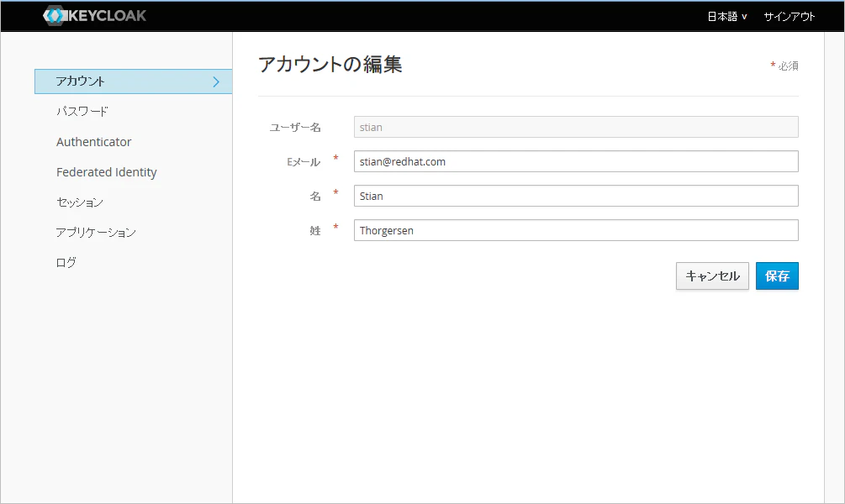This screenshot has height=504, width=845.
Task: Click the disabled ユーザー名 field
Action: 576,127
